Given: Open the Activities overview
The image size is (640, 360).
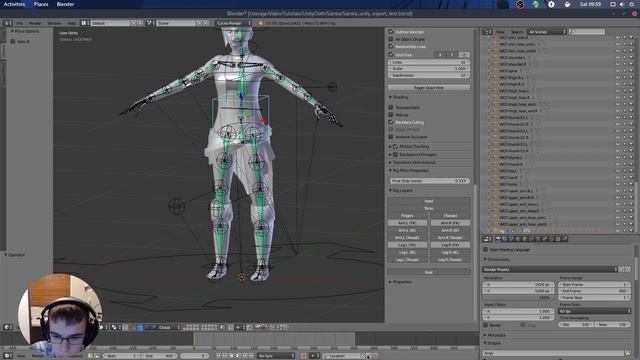Looking at the screenshot, I should coord(14,4).
